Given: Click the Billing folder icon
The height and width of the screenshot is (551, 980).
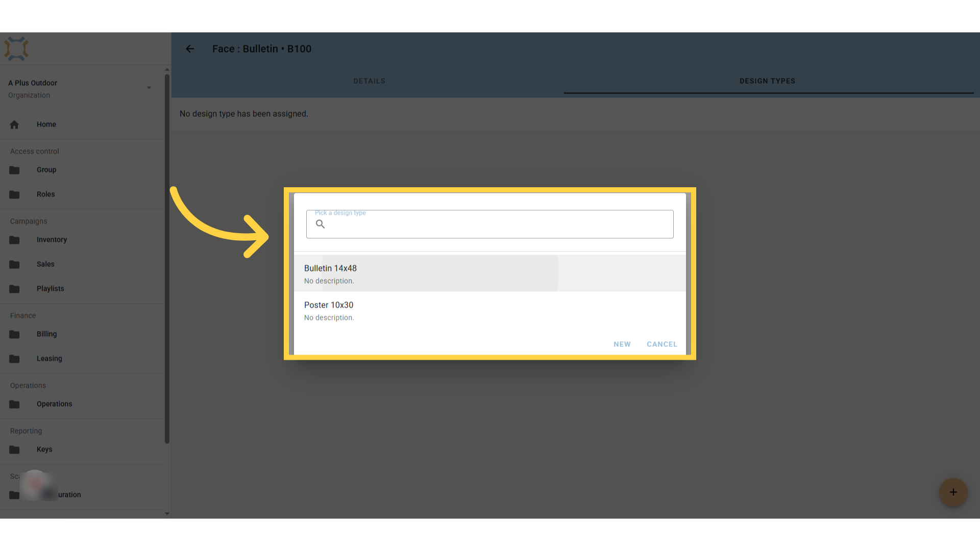Looking at the screenshot, I should click(x=14, y=334).
